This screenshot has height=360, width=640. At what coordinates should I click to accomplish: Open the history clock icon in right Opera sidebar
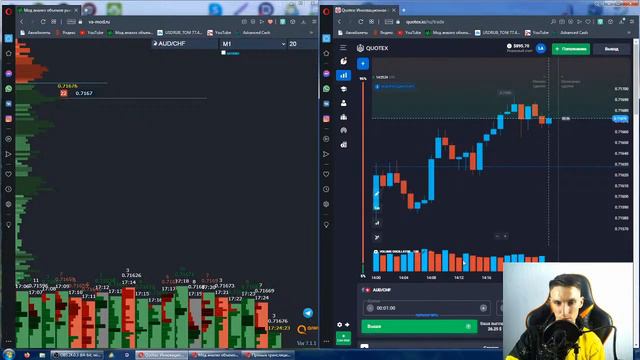click(326, 189)
